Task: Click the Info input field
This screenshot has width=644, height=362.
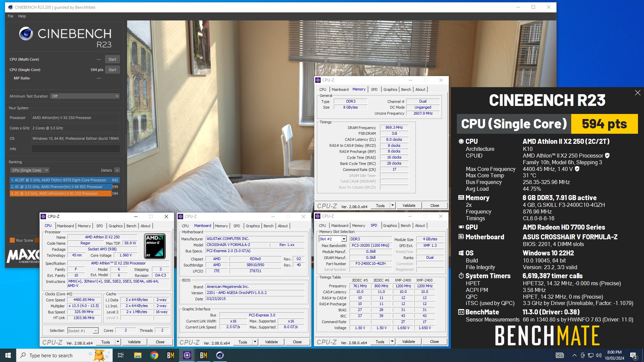Action: tap(75, 149)
